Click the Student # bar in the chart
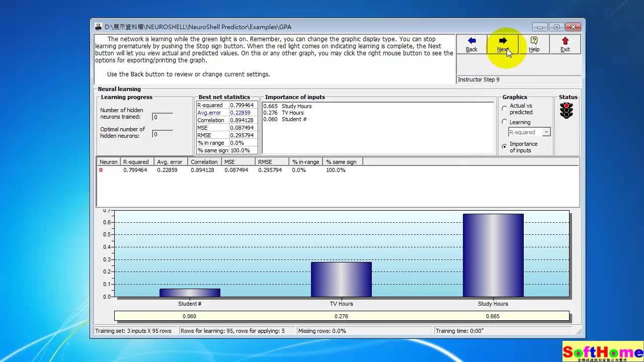 point(190,293)
